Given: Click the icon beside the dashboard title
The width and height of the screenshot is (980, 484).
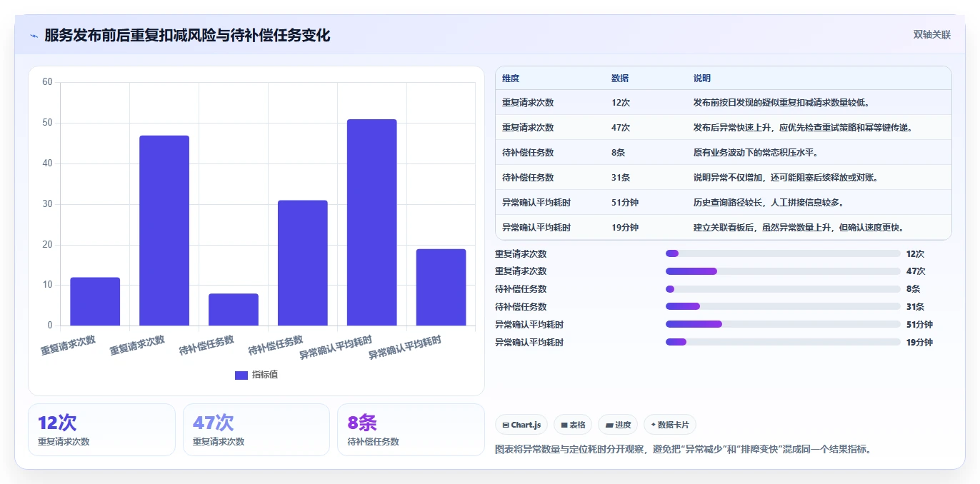Looking at the screenshot, I should [34, 36].
